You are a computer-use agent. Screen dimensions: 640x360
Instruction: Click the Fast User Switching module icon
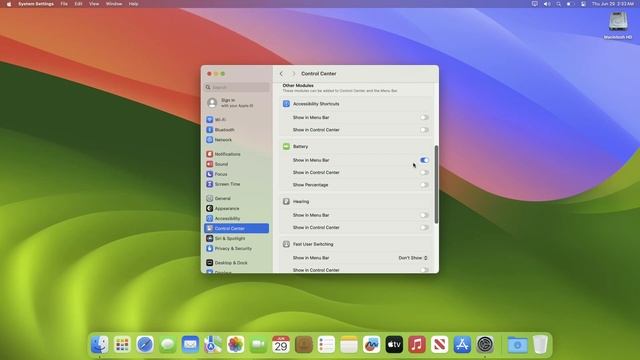(286, 244)
